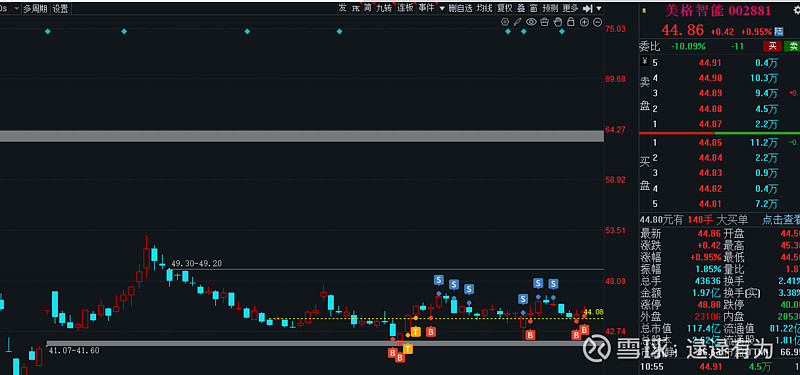
Task: Click the yellow T marker near 42.74 level
Action: pyautogui.click(x=416, y=332)
